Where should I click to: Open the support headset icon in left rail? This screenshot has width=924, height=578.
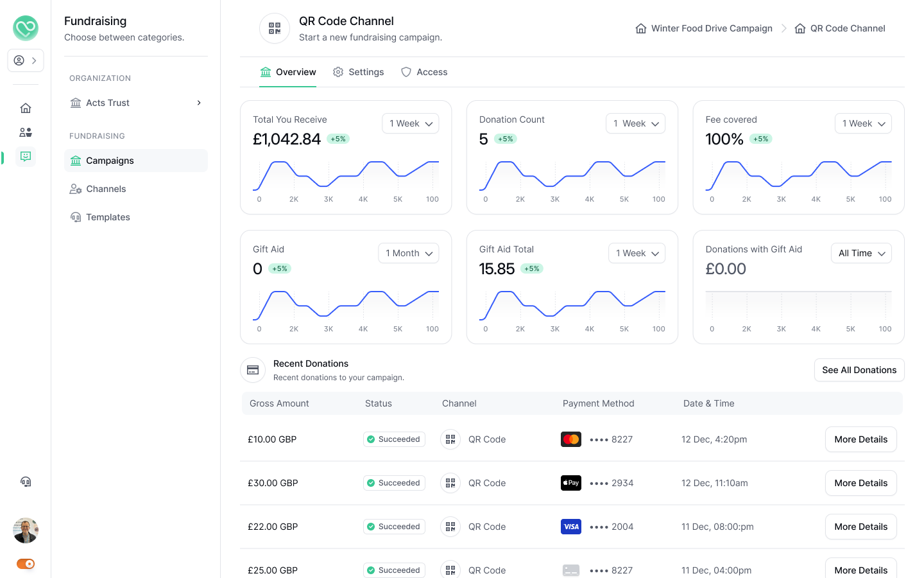coord(26,482)
